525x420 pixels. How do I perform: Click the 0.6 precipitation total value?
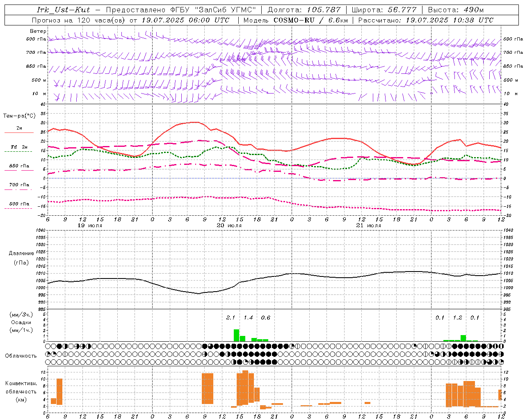coord(266,317)
